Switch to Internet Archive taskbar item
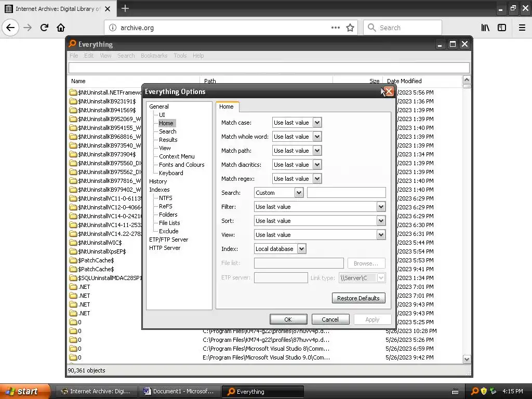Viewport: 532px width, 399px height. point(97,391)
